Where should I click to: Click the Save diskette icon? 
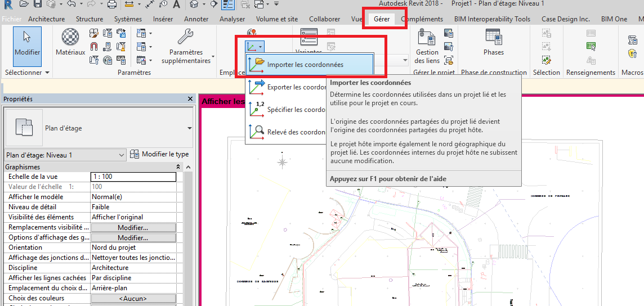click(x=37, y=4)
